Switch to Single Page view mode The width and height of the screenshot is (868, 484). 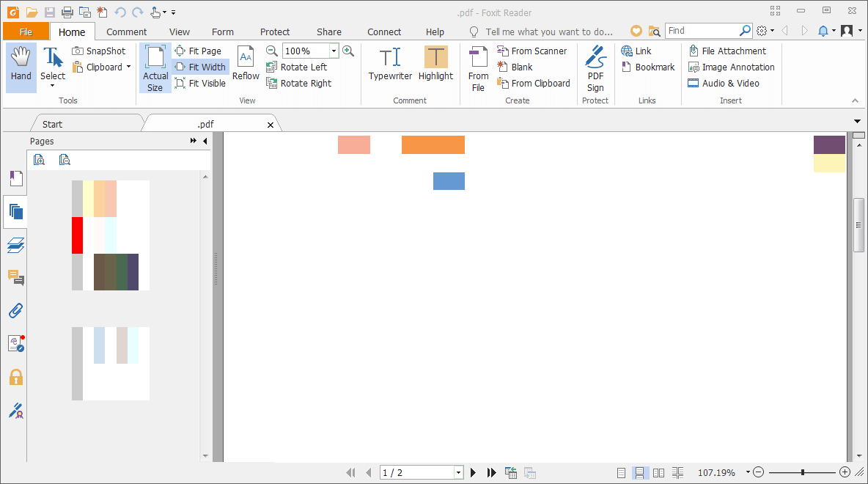(x=621, y=472)
